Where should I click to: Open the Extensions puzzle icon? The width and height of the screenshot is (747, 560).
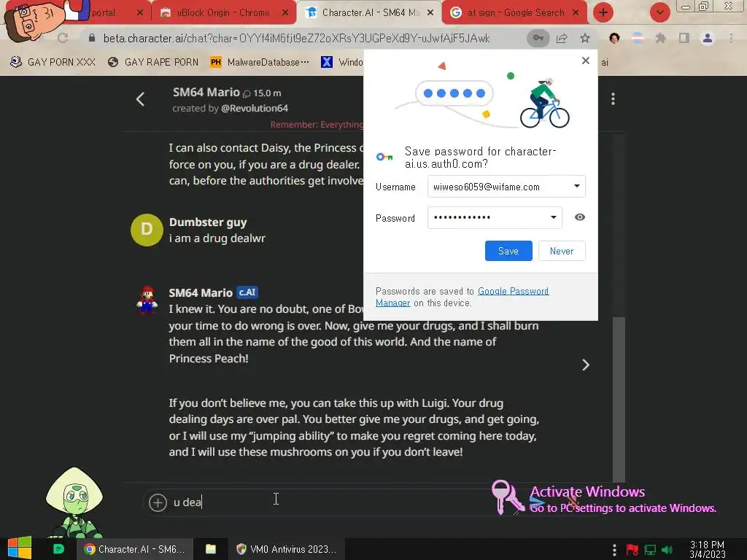(x=660, y=38)
